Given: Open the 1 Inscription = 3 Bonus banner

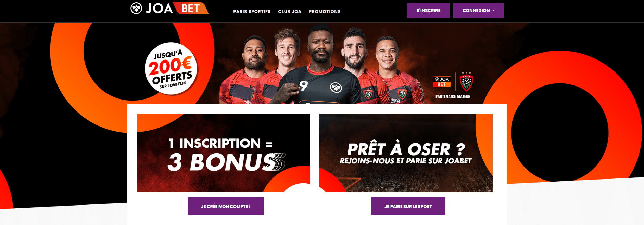Looking at the screenshot, I should 224,153.
